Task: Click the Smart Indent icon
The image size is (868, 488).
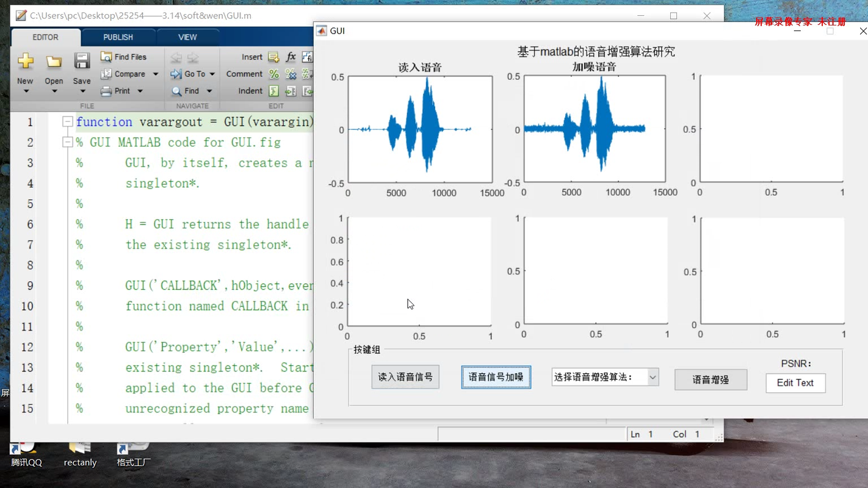Action: pyautogui.click(x=273, y=91)
